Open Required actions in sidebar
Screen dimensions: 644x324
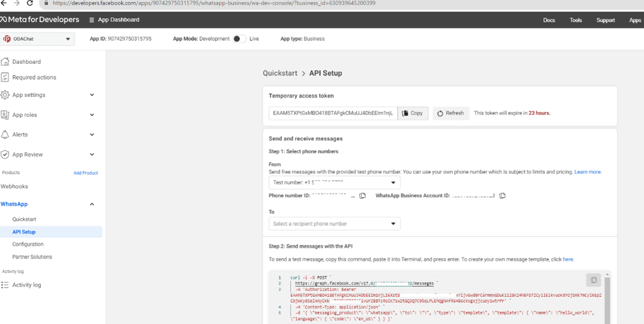click(34, 77)
